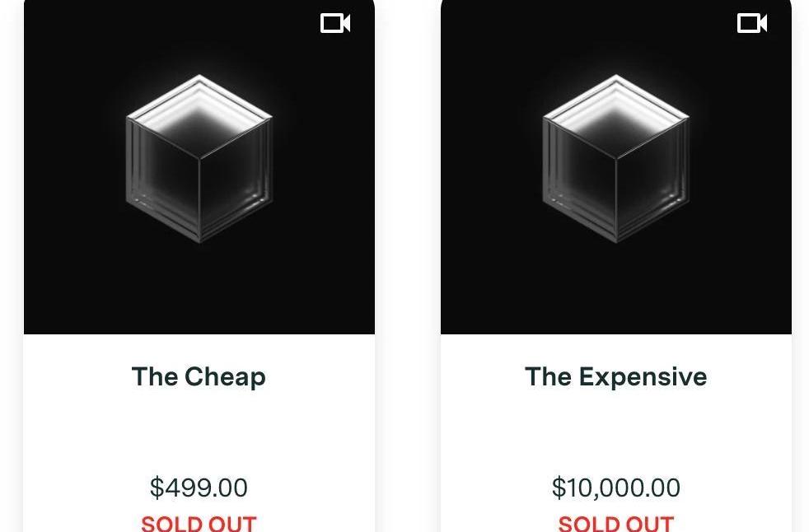
Task: Click the black area left of The Cheap video icon
Action: coord(207,23)
